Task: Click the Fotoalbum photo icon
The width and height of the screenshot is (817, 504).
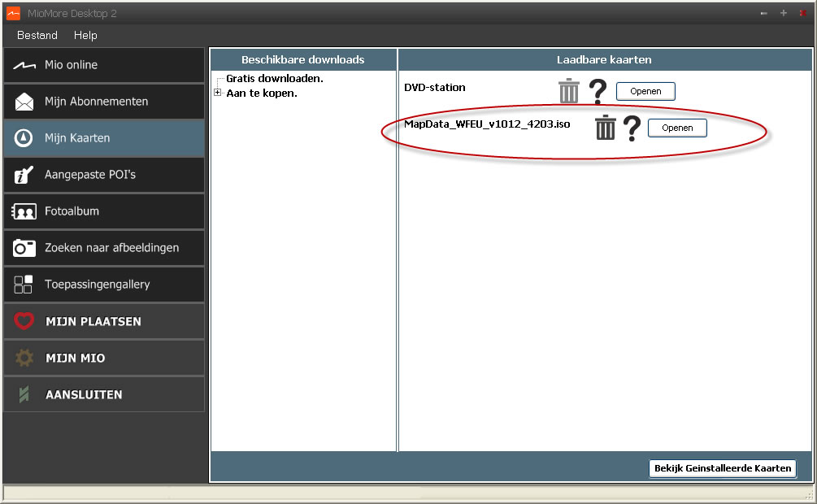Action: (24, 211)
